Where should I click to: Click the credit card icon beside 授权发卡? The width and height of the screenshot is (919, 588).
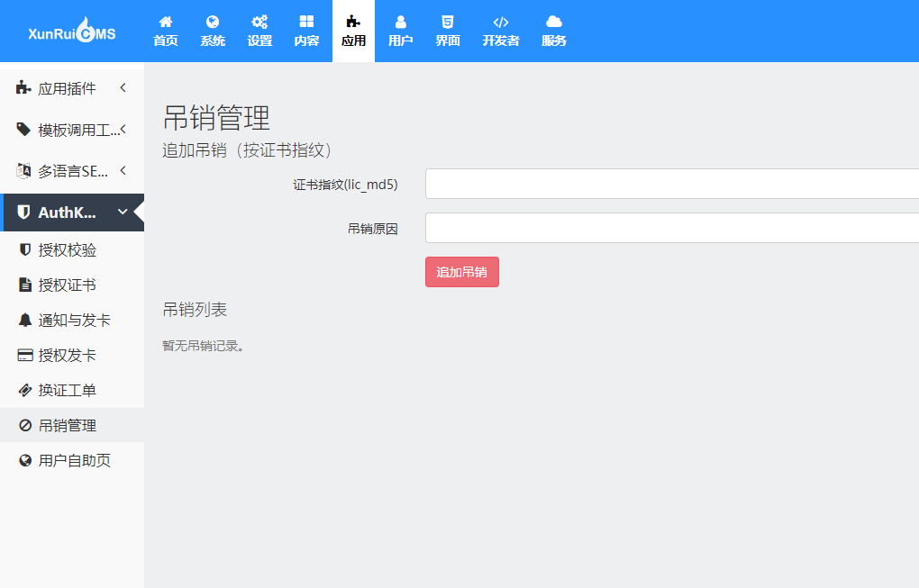click(25, 355)
